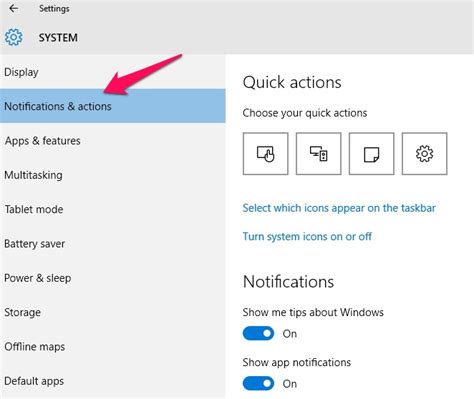Image resolution: width=474 pixels, height=399 pixels.
Task: Open Power & sleep category
Action: (x=113, y=278)
